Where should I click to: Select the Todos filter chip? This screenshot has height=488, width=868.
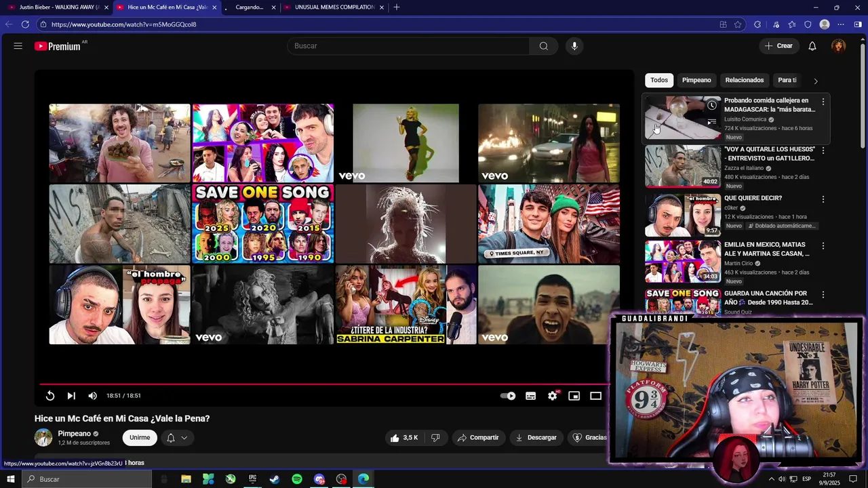coord(659,80)
